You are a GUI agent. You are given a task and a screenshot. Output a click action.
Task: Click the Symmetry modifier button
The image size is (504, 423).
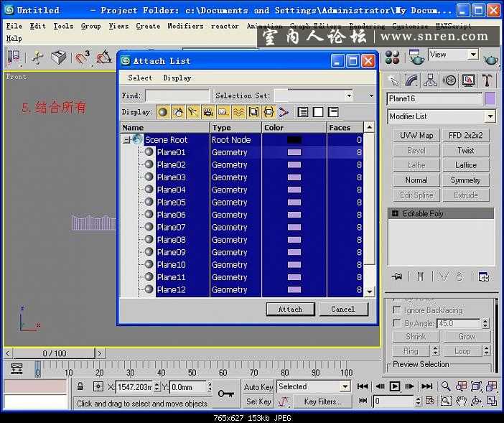click(466, 180)
